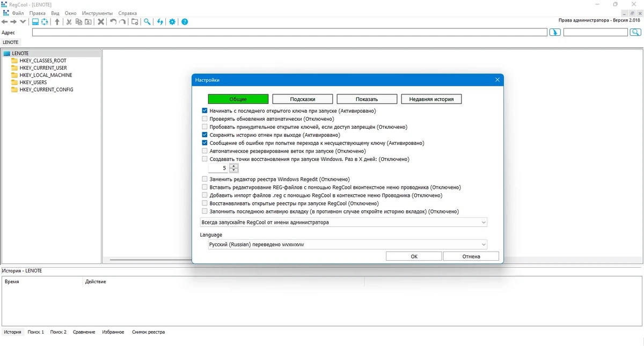Open the Справка menu
Image resolution: width=644 pixels, height=346 pixels.
click(127, 13)
